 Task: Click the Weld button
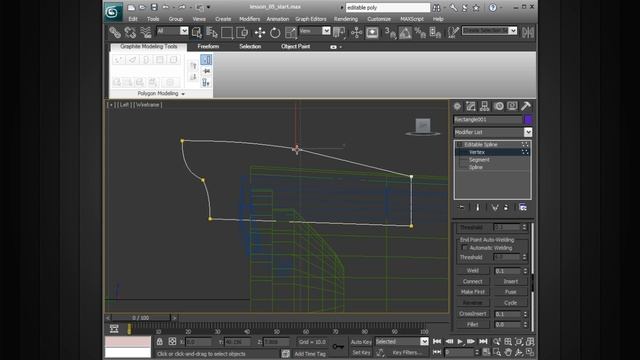coord(473,271)
